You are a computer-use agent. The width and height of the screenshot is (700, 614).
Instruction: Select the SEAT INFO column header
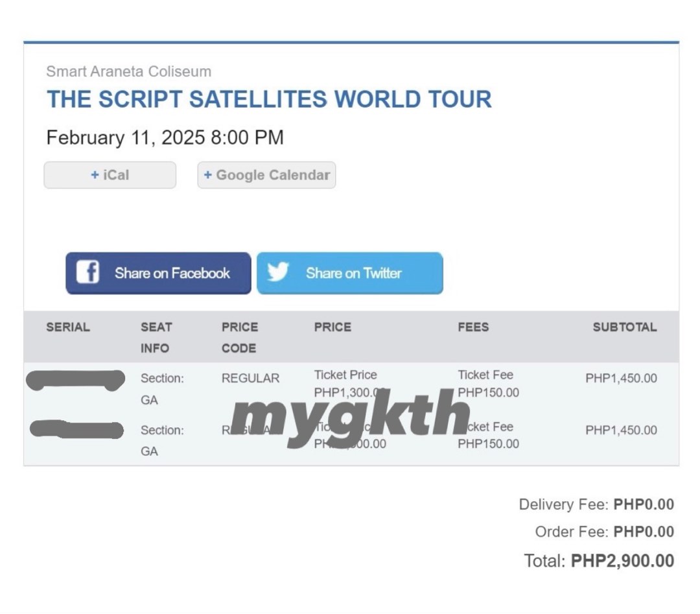tap(156, 338)
